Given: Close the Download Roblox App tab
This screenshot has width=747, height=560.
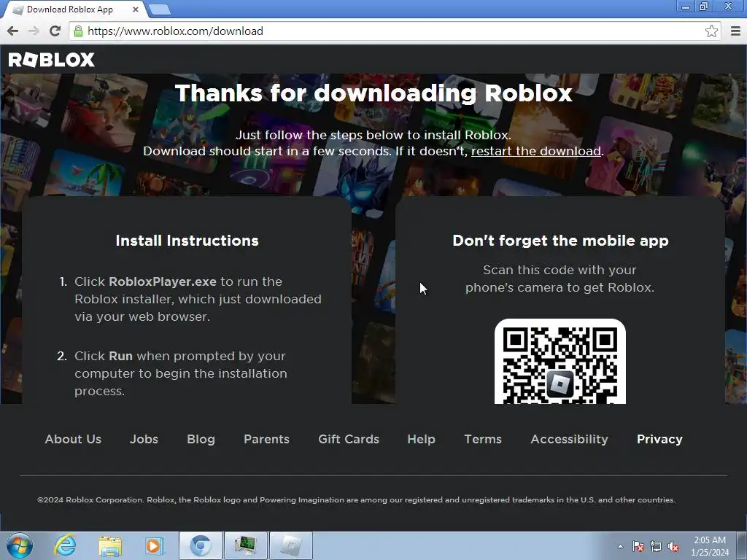Looking at the screenshot, I should click(x=136, y=9).
